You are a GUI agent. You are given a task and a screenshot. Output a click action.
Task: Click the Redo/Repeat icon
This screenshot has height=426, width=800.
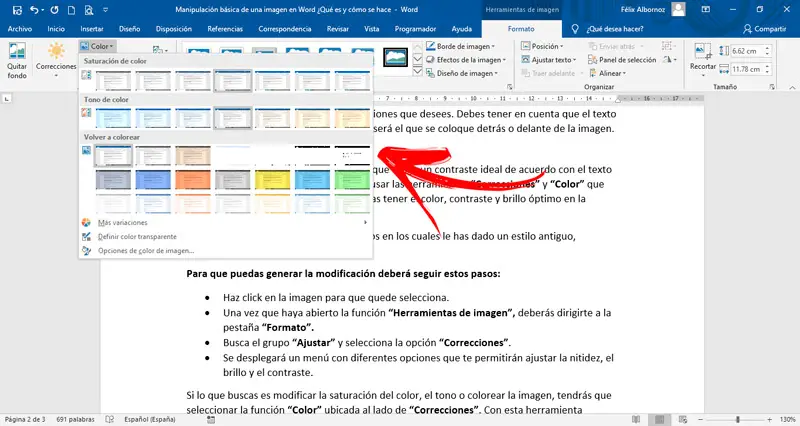tap(54, 10)
